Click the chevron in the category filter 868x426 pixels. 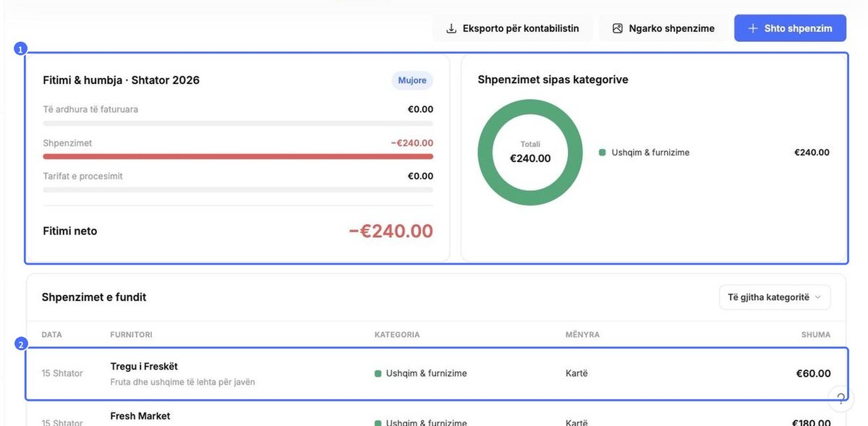[x=817, y=297]
